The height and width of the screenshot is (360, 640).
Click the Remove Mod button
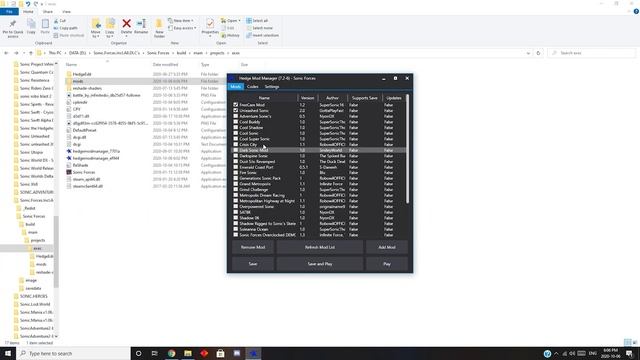253,247
